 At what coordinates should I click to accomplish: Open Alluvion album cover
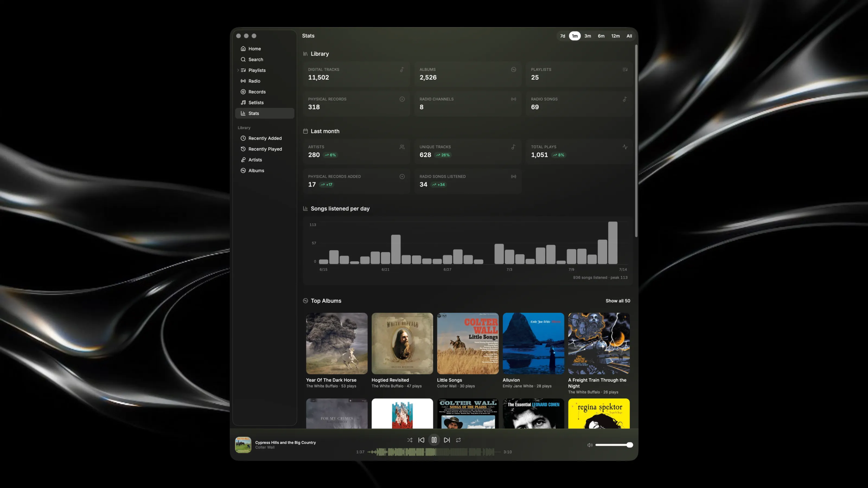point(533,343)
